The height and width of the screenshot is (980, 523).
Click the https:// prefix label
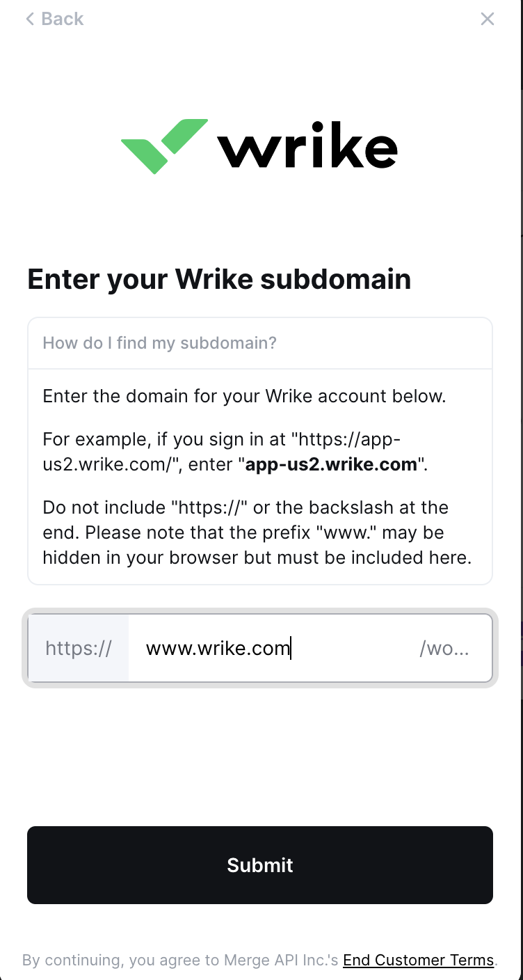click(79, 649)
